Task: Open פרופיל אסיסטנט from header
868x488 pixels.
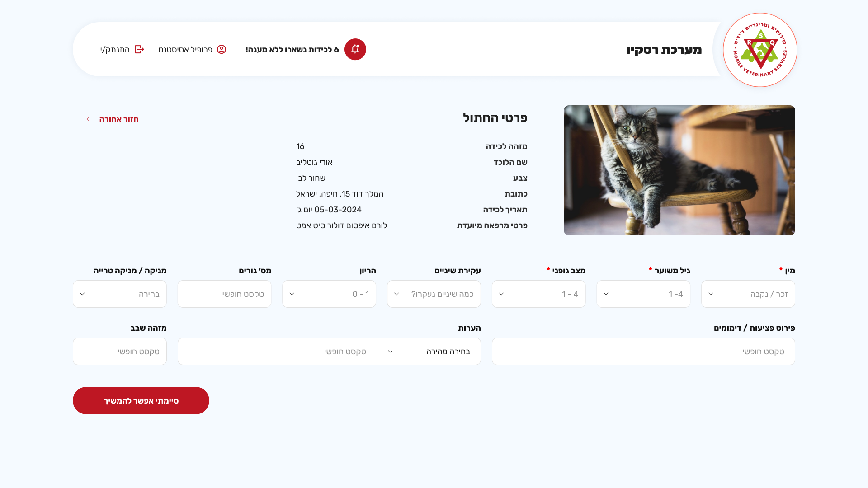Action: coord(185,49)
